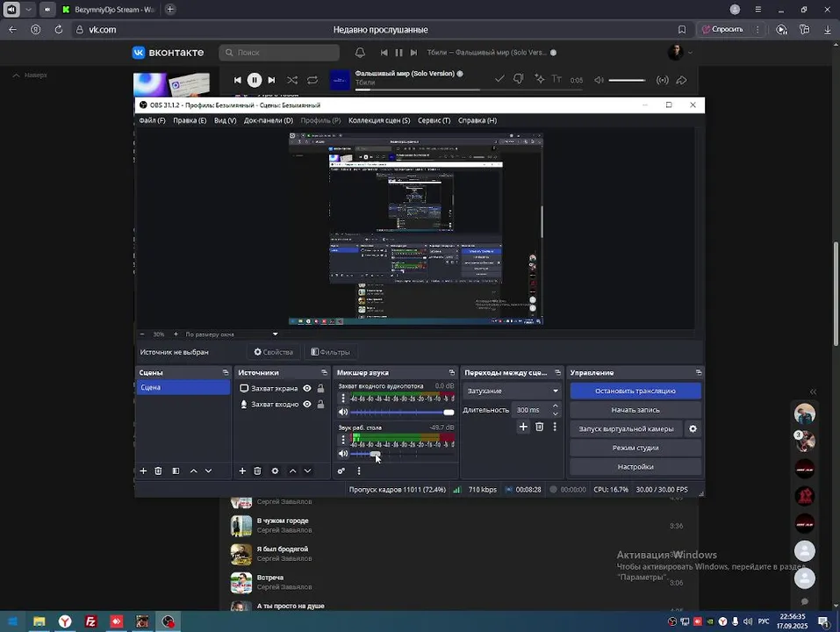Open Док-панели menu in OBS
This screenshot has height=632, width=840.
pos(269,120)
